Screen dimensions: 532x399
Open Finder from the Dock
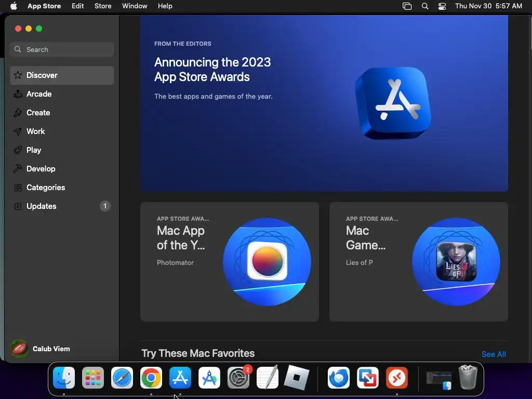click(x=64, y=377)
